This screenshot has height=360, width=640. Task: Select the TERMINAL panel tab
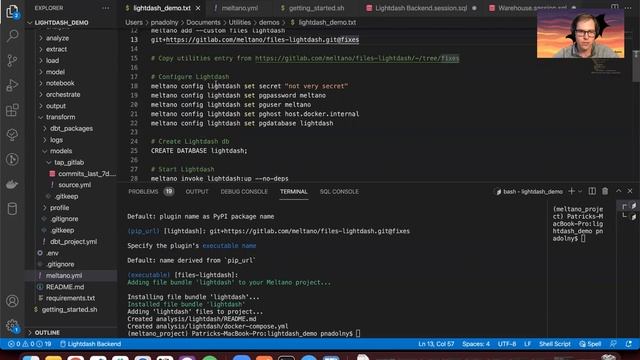coord(293,191)
